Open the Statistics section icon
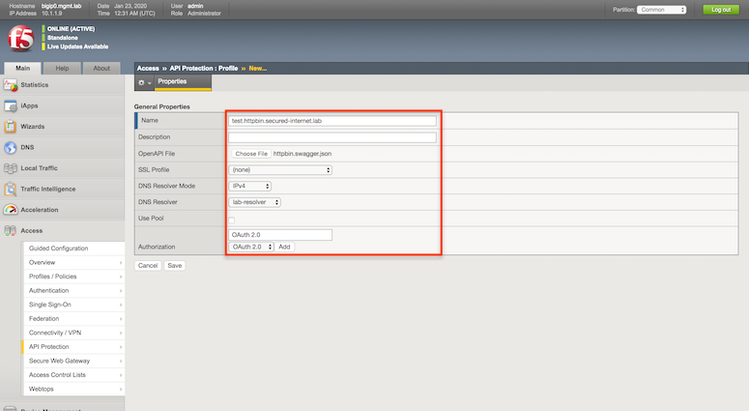This screenshot has height=411, width=749. 11,85
